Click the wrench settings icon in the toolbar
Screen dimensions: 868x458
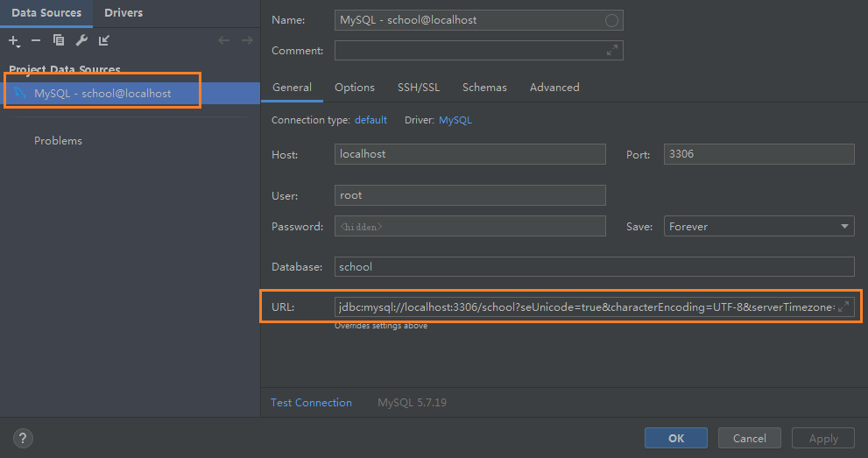(x=81, y=40)
